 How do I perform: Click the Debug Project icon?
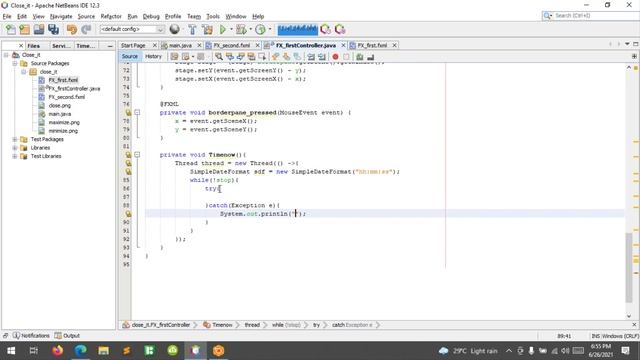tap(241, 29)
